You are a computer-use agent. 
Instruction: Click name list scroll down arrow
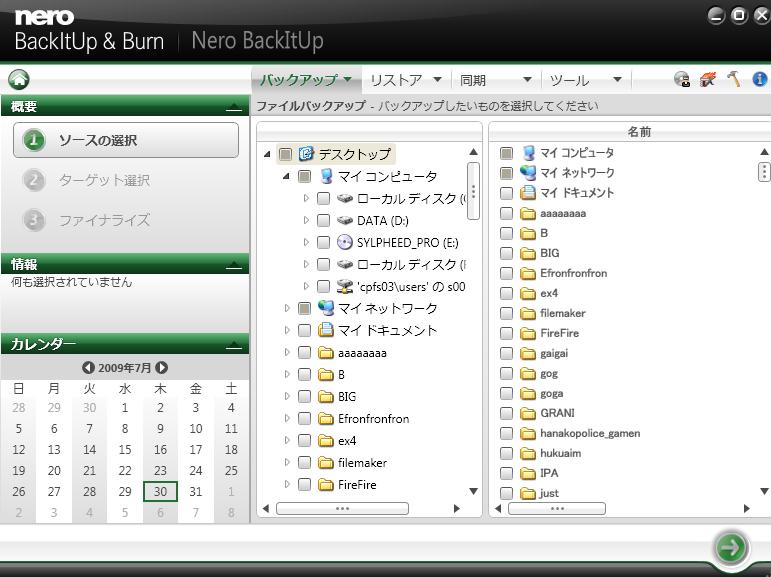pyautogui.click(x=764, y=491)
